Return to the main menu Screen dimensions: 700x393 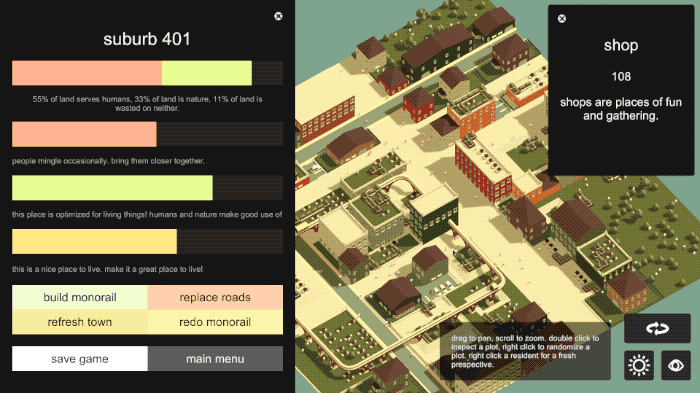click(x=215, y=359)
